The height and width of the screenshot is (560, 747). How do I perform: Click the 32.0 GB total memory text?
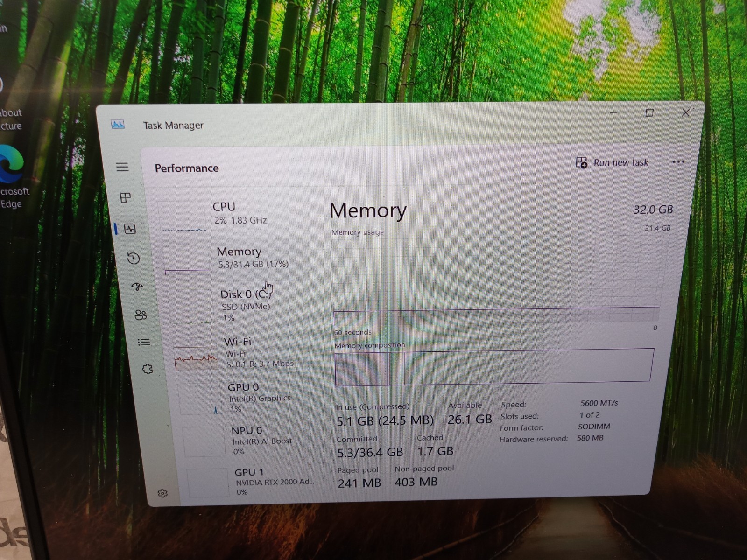[x=653, y=210]
